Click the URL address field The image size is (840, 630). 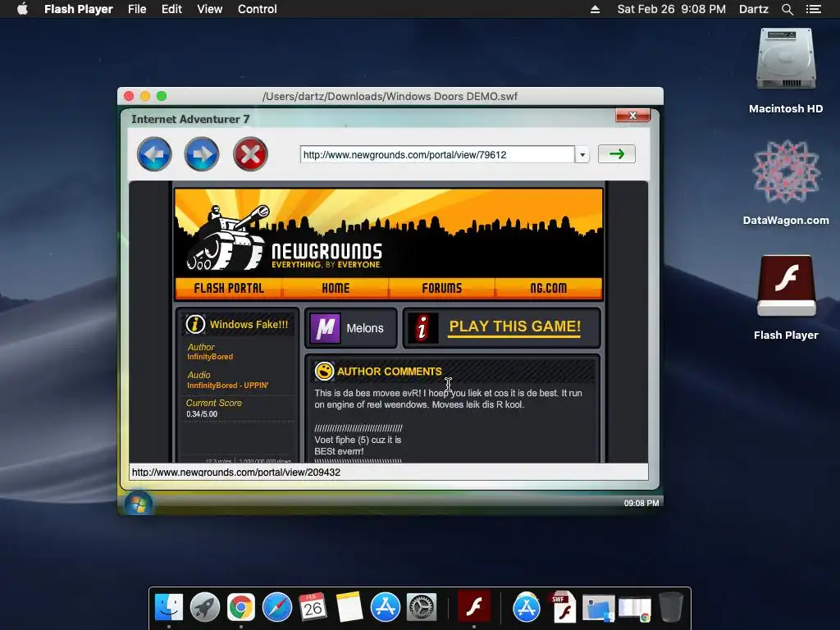tap(437, 155)
